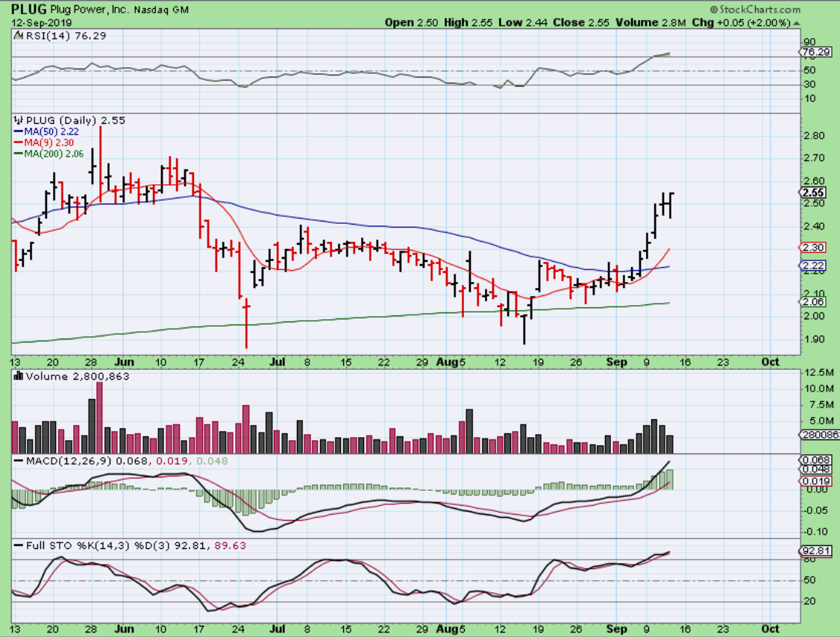
Task: Click the 2.06 MA(200) tag on the right axis
Action: [x=813, y=301]
